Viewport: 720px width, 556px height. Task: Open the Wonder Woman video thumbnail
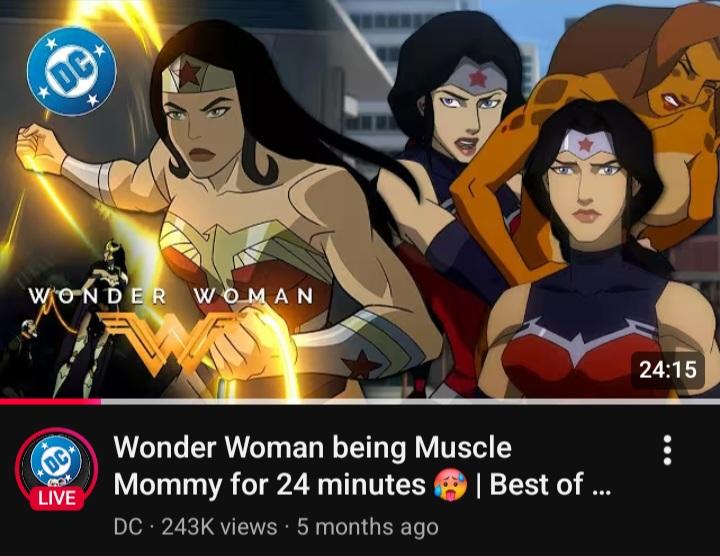pyautogui.click(x=360, y=199)
